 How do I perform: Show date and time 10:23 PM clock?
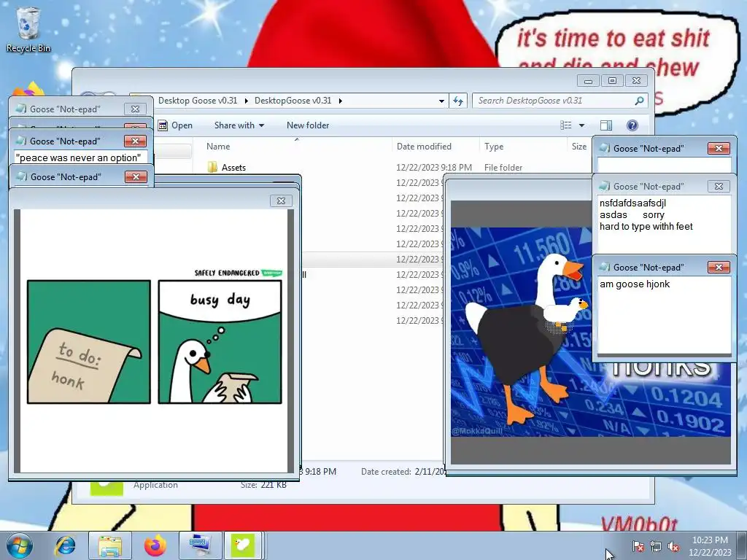point(709,545)
